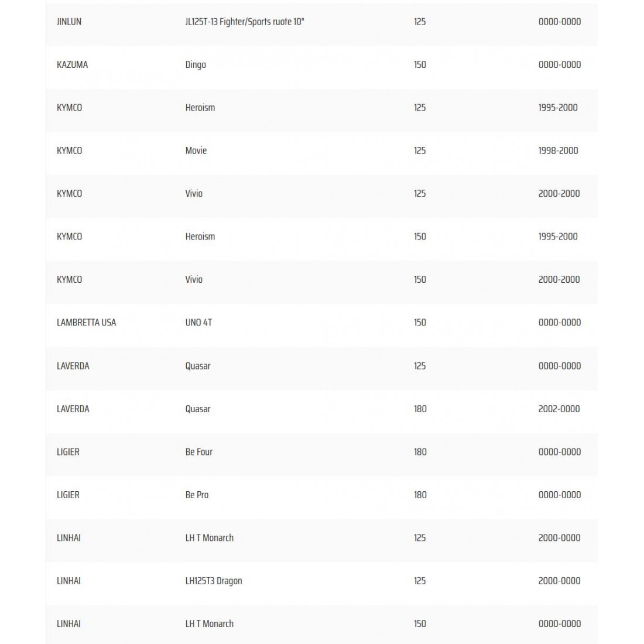
Task: Click the Be Pro model name
Action: tap(197, 495)
